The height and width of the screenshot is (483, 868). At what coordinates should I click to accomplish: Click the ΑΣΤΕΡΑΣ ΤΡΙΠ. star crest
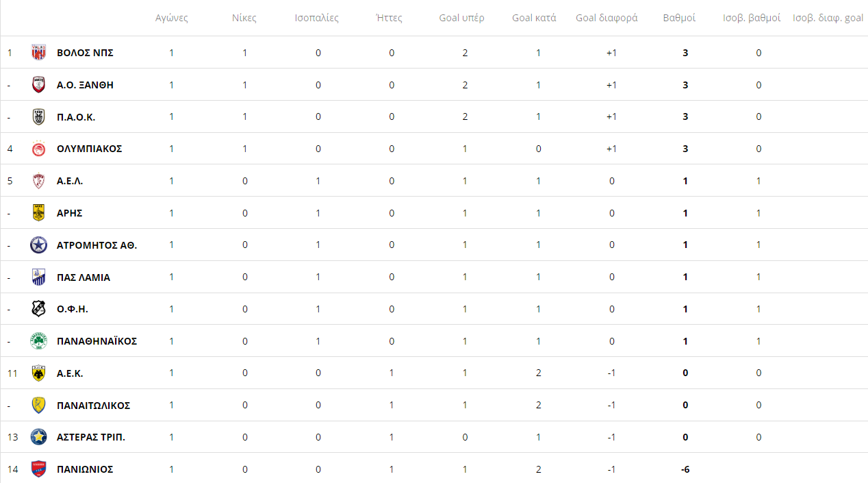39,437
